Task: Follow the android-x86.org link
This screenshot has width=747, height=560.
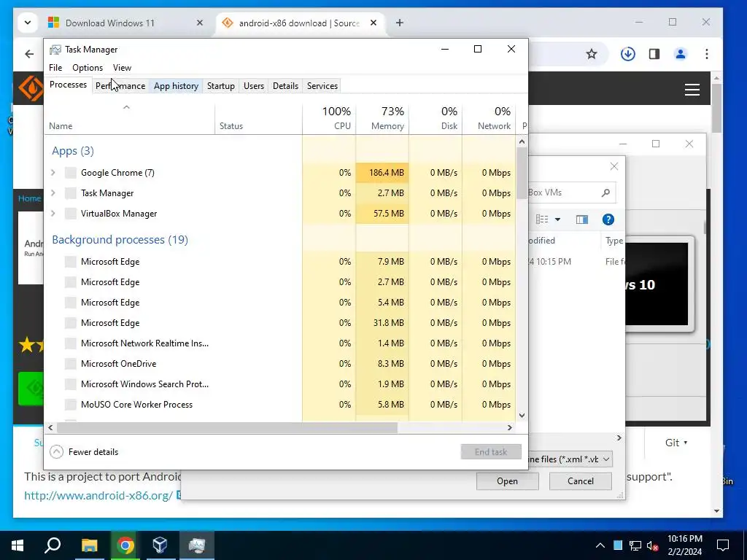Action: (98, 495)
